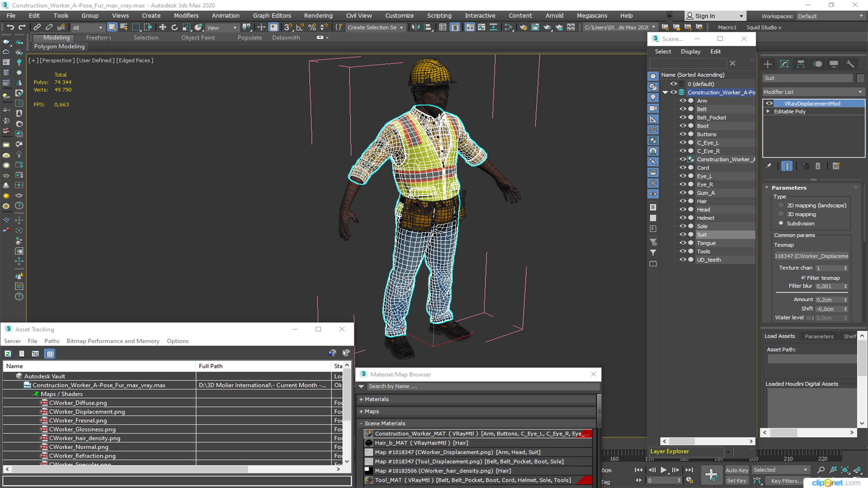Click Pin Stack icon below modifier stack
The height and width of the screenshot is (488, 868).
pos(768,166)
